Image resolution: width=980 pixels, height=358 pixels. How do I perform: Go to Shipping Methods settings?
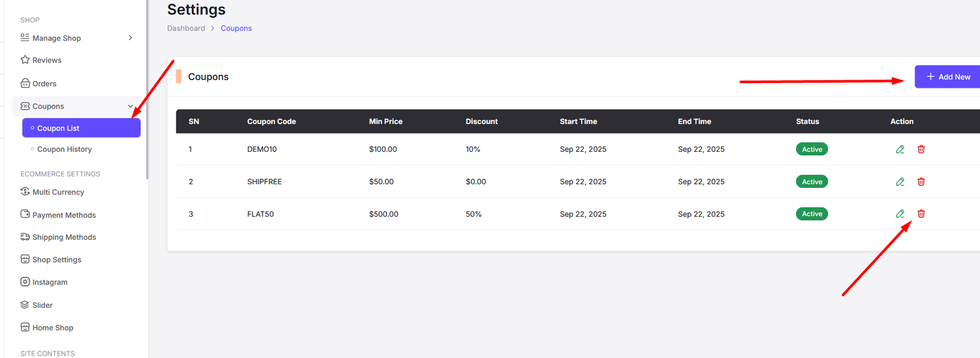pos(64,237)
